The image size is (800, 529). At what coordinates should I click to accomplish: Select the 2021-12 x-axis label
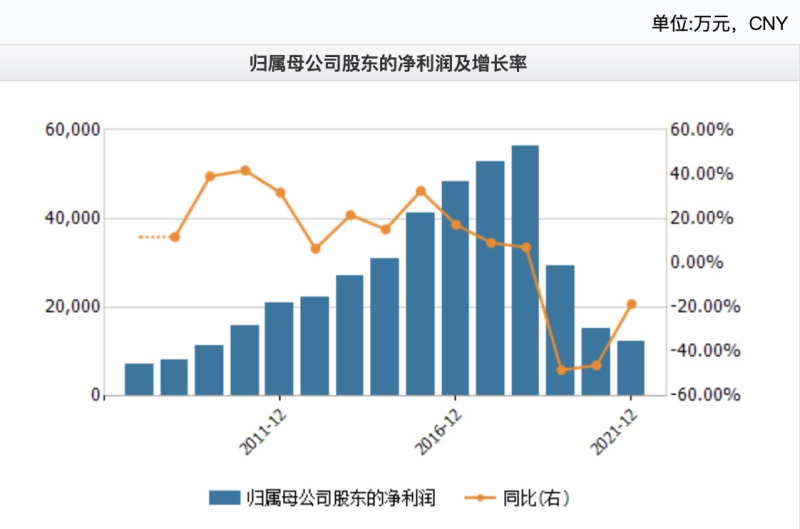tap(614, 432)
